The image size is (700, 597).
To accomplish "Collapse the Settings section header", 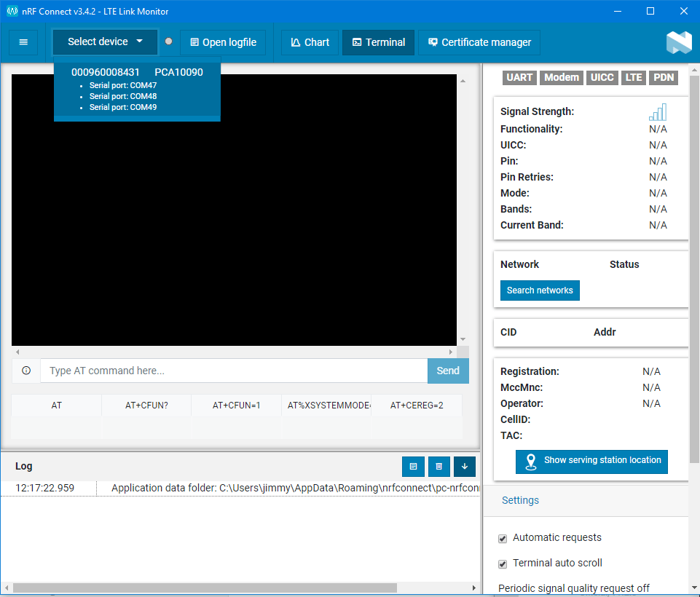I will (x=520, y=500).
